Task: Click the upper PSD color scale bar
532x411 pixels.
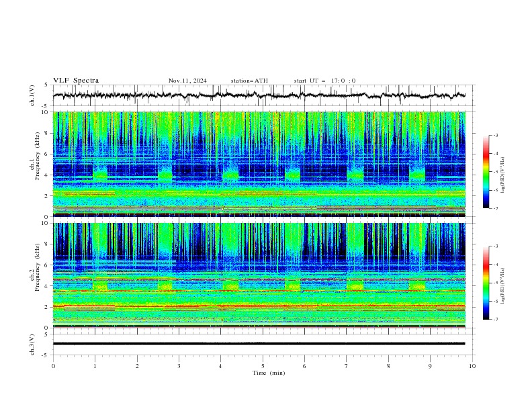Action: [x=486, y=172]
